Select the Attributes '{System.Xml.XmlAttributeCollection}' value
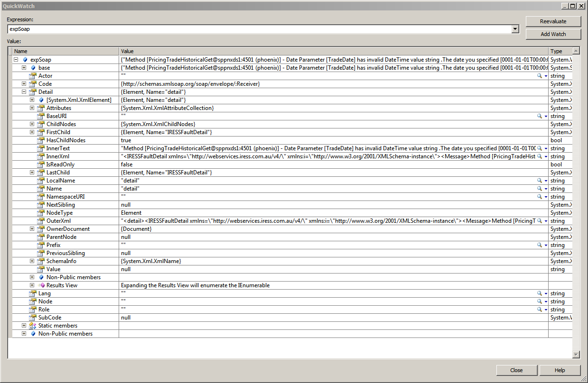Screen dimensions: 588x383 click(334, 108)
